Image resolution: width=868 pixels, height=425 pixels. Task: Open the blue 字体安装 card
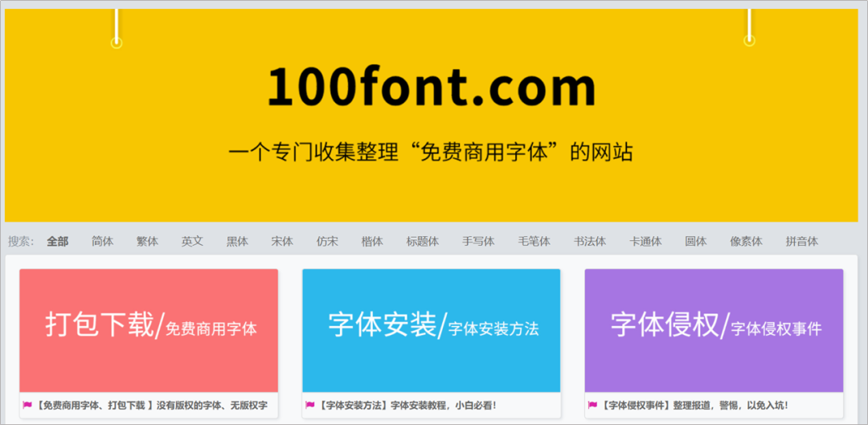pyautogui.click(x=432, y=329)
